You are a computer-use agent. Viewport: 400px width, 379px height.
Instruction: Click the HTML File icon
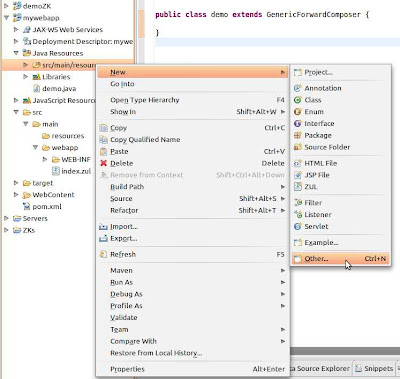298,163
